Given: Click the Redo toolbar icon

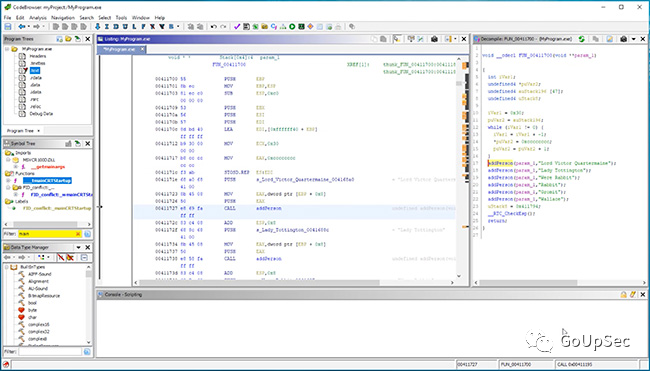Looking at the screenshot, I should point(223,27).
